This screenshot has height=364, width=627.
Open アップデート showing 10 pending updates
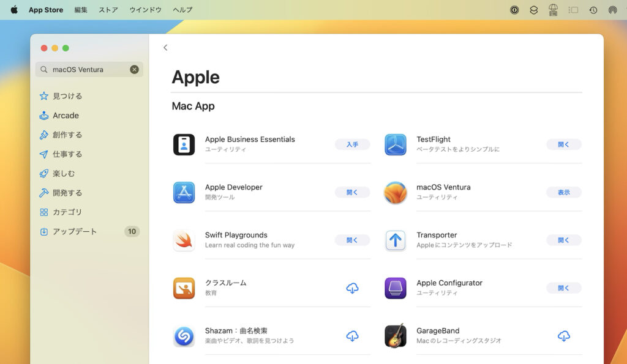pos(75,231)
